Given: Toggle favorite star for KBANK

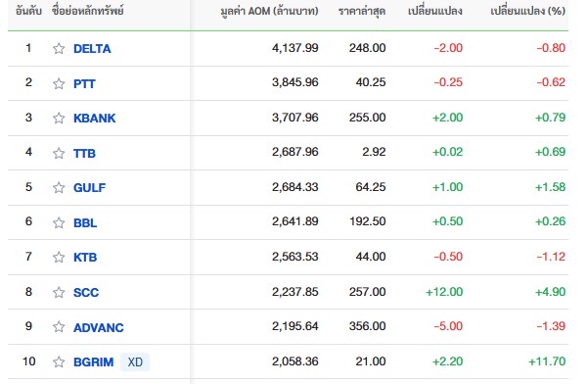Looking at the screenshot, I should (x=59, y=118).
